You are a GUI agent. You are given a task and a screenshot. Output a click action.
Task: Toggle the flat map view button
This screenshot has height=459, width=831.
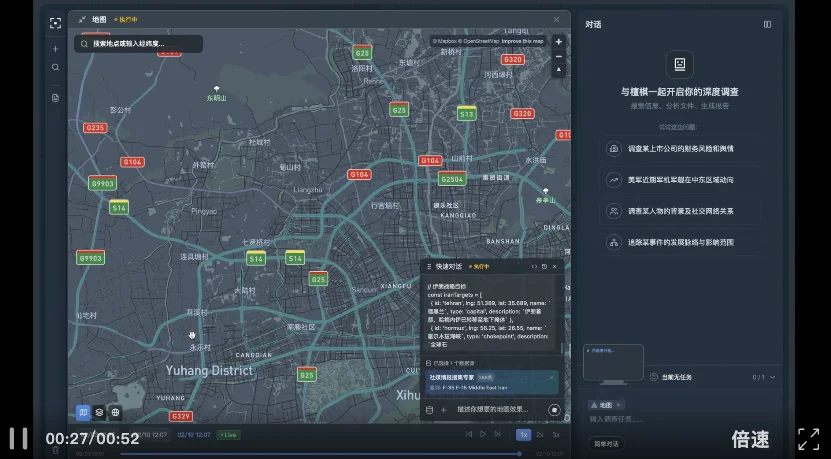pos(84,411)
